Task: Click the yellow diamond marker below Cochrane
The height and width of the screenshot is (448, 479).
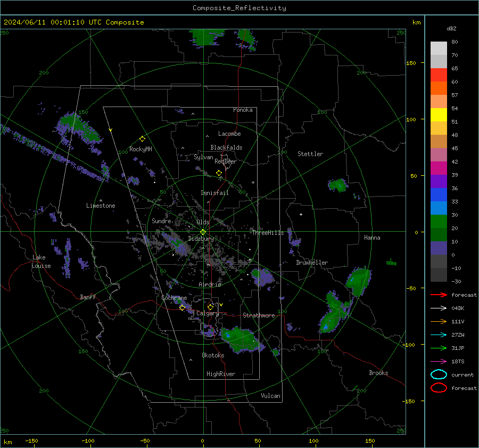Action: (182, 308)
